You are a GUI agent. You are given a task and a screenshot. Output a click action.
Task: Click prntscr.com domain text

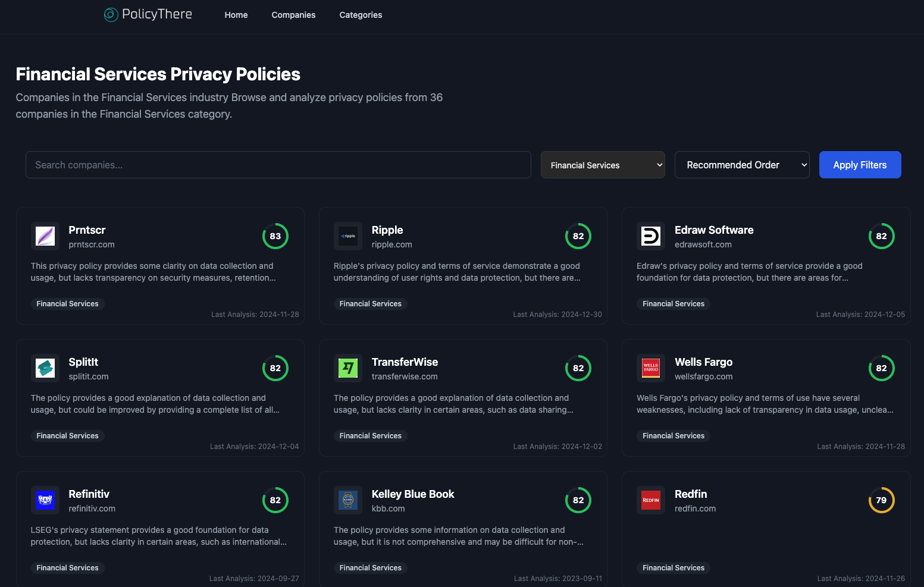(x=92, y=244)
